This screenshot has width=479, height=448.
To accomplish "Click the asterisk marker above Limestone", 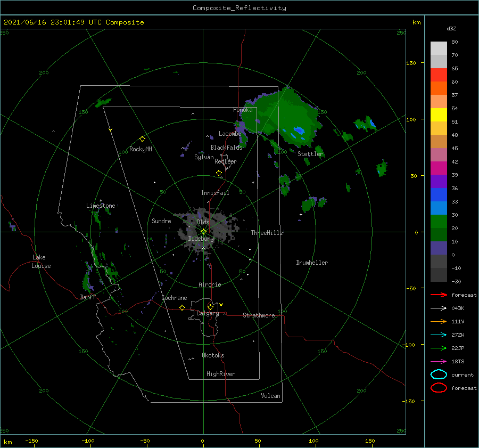I will click(x=101, y=201).
